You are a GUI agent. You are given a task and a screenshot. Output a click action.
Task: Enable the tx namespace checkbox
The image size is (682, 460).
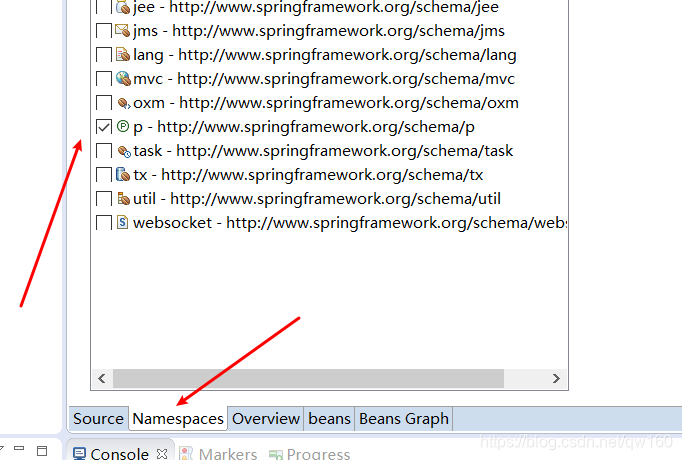tap(104, 175)
